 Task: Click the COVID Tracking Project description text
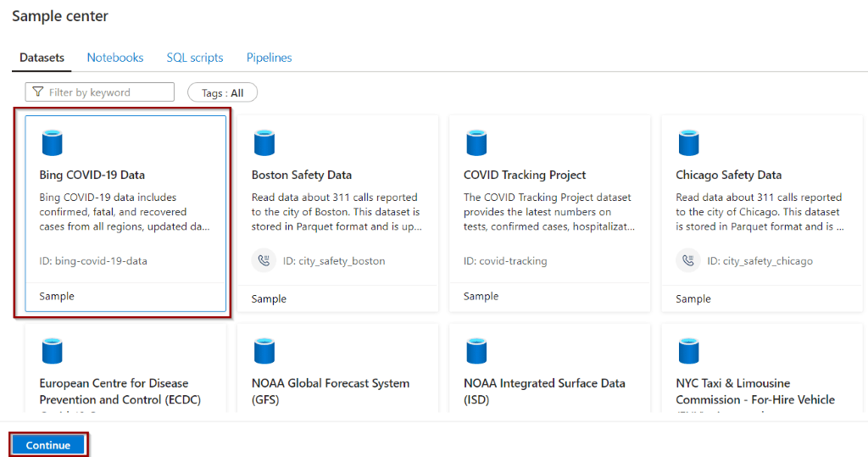[x=549, y=212]
